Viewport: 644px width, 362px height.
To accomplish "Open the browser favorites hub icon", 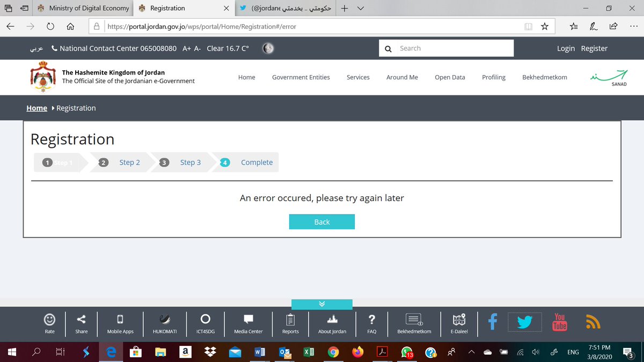I will coord(574,26).
